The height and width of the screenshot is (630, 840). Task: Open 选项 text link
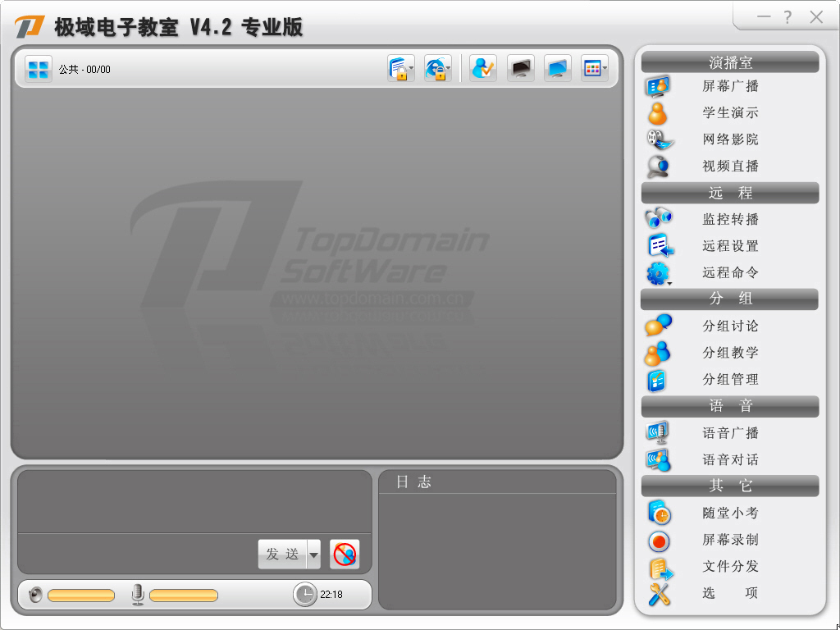(730, 593)
